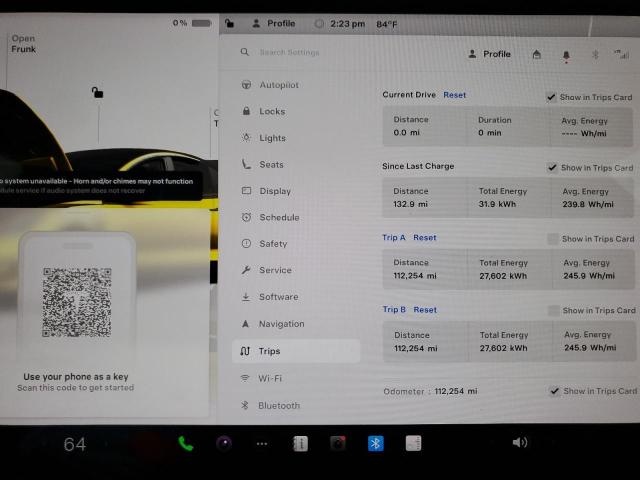Viewport: 640px width, 480px height.
Task: Tap the phone key QR code
Action: pyautogui.click(x=77, y=302)
